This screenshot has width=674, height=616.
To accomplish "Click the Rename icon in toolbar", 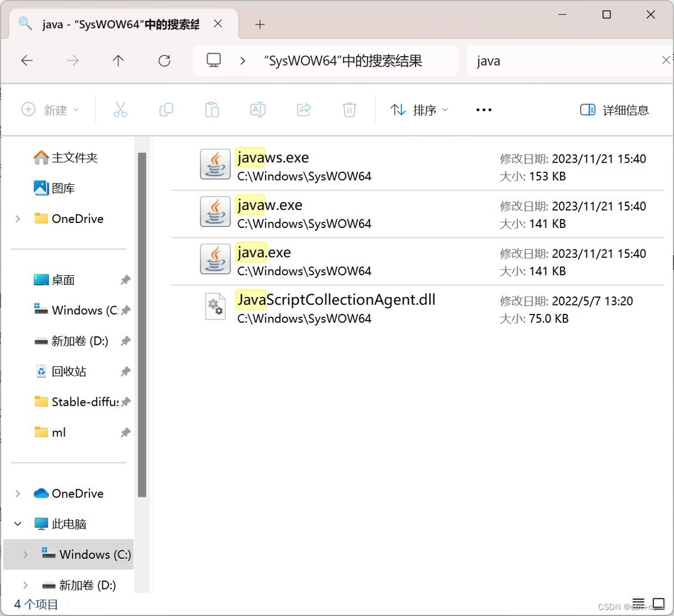I will point(258,109).
